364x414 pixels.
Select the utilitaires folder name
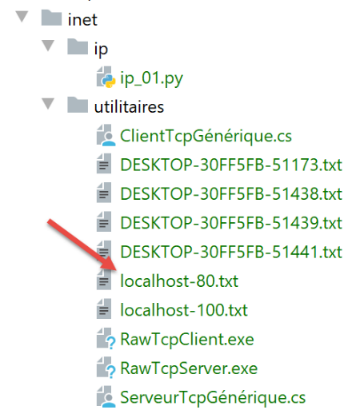click(x=129, y=107)
